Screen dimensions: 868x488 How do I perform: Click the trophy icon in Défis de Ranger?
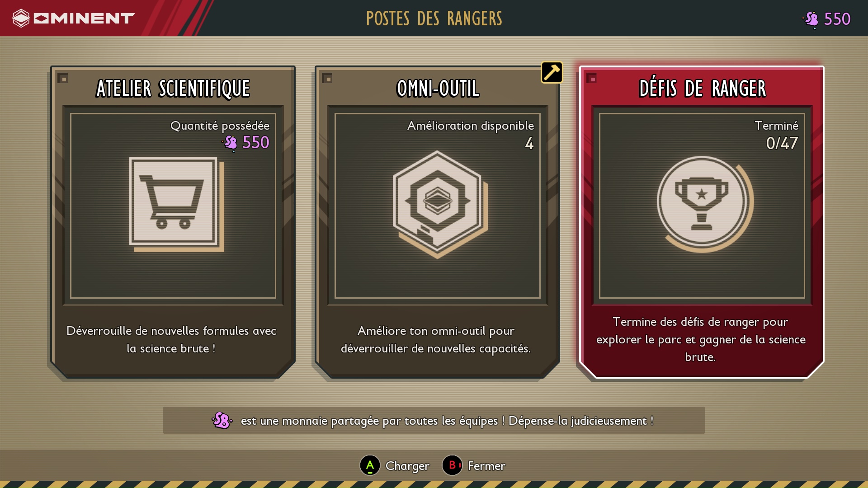tap(705, 204)
